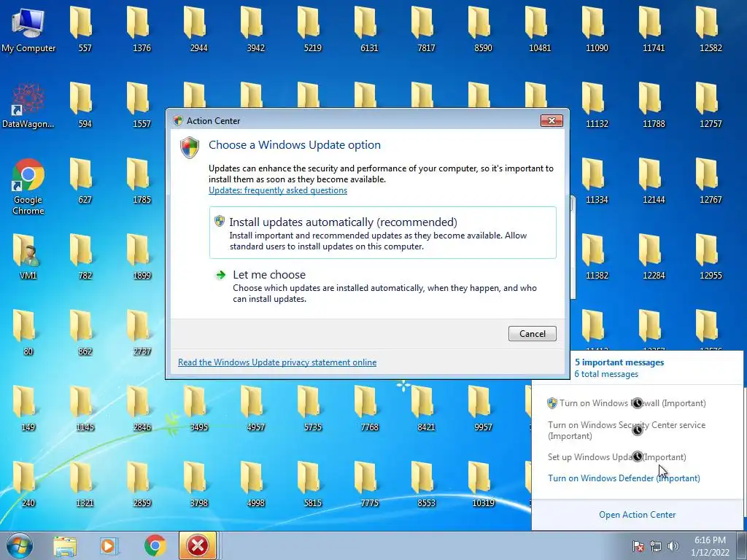Select folder 7768 on the desktop
The width and height of the screenshot is (747, 560).
369,409
